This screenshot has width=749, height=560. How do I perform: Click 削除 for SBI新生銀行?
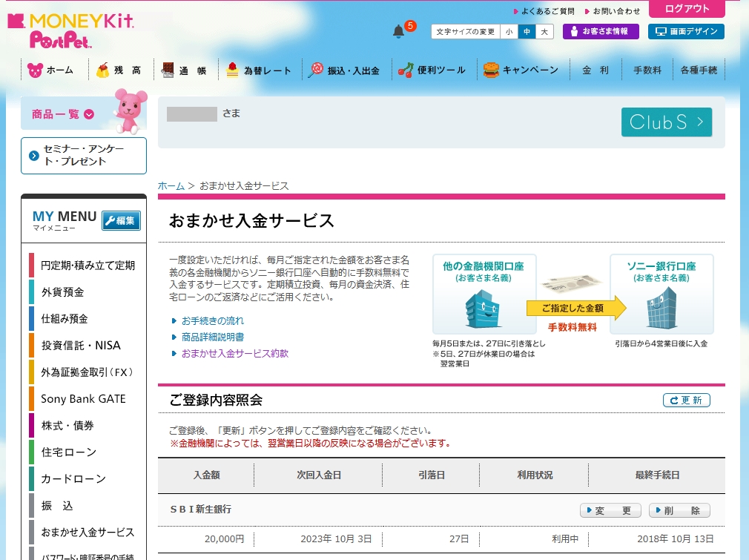(679, 510)
